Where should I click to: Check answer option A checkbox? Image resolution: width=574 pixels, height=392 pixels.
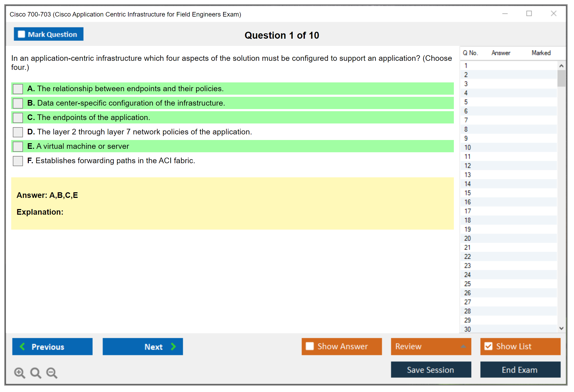(18, 89)
